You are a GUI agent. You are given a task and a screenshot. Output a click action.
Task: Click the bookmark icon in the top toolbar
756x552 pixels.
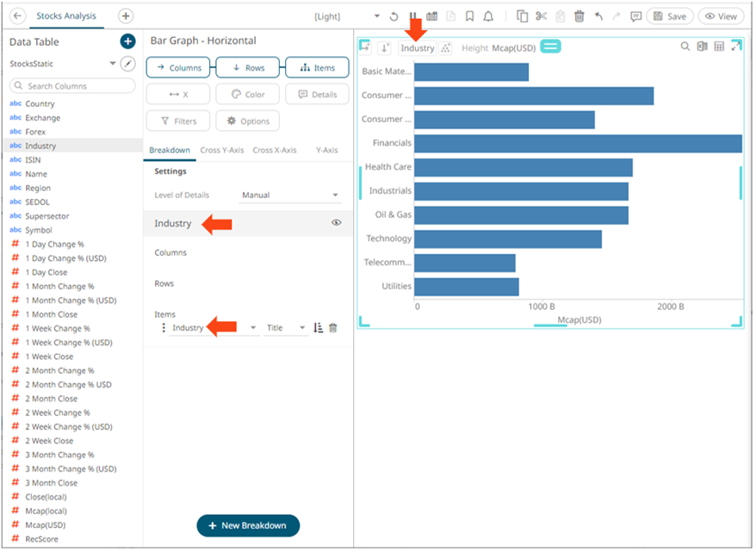pyautogui.click(x=469, y=16)
